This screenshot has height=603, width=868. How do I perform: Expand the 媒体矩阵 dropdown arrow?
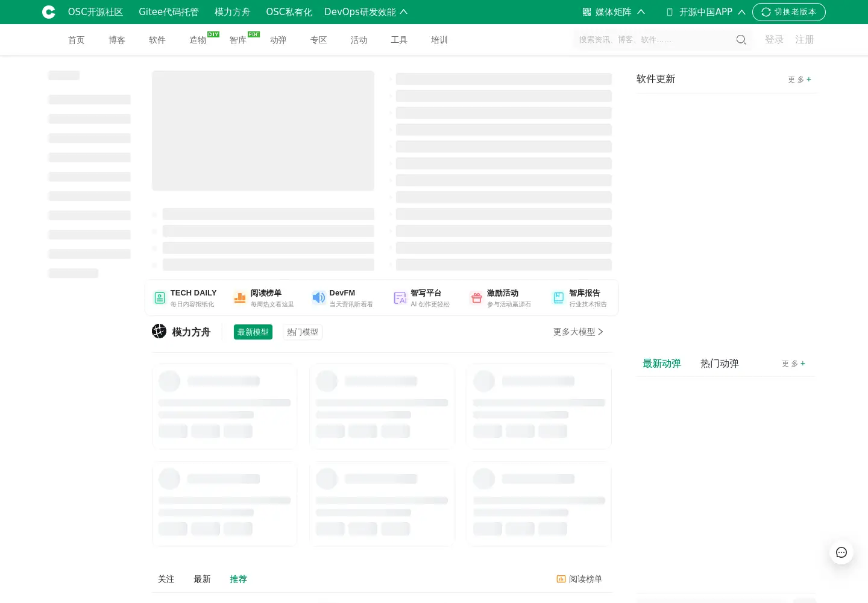(x=641, y=12)
